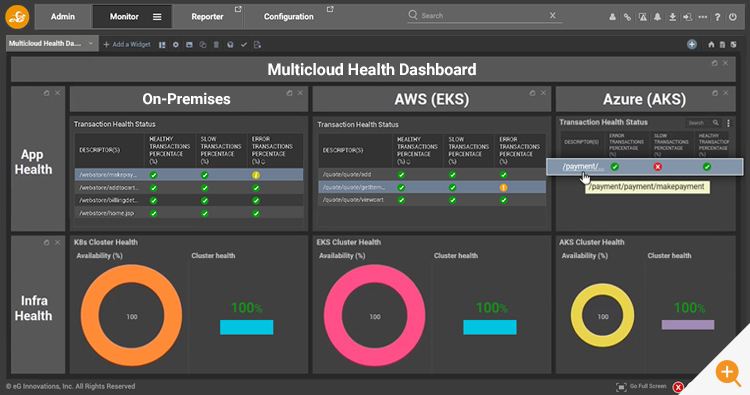Click the link chain icon in header
This screenshot has width=750, height=395.
627,17
